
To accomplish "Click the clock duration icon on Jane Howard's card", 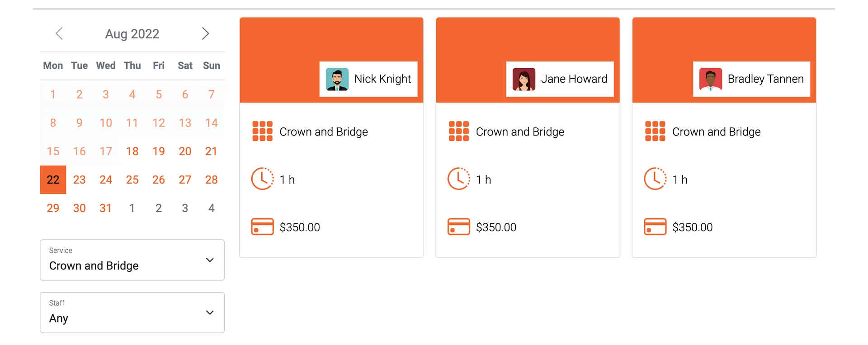I will click(x=458, y=179).
